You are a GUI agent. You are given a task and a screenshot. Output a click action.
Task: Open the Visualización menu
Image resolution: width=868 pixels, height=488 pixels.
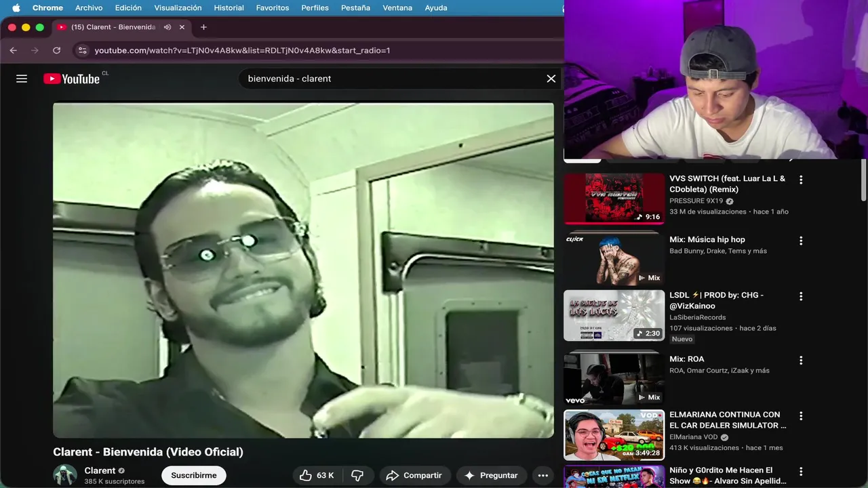click(x=178, y=7)
